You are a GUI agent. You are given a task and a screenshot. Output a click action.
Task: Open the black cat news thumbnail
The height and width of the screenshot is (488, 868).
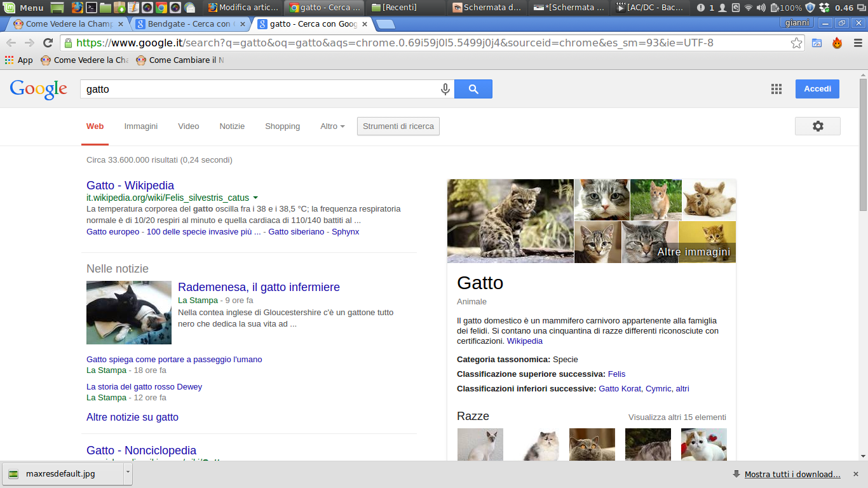click(129, 313)
